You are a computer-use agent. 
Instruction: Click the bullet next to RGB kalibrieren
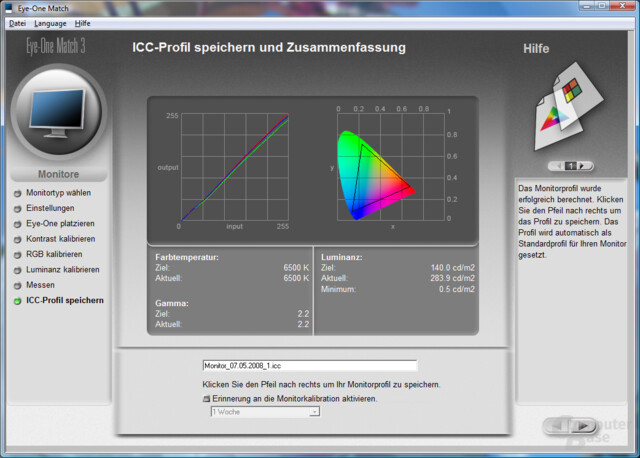coord(17,255)
